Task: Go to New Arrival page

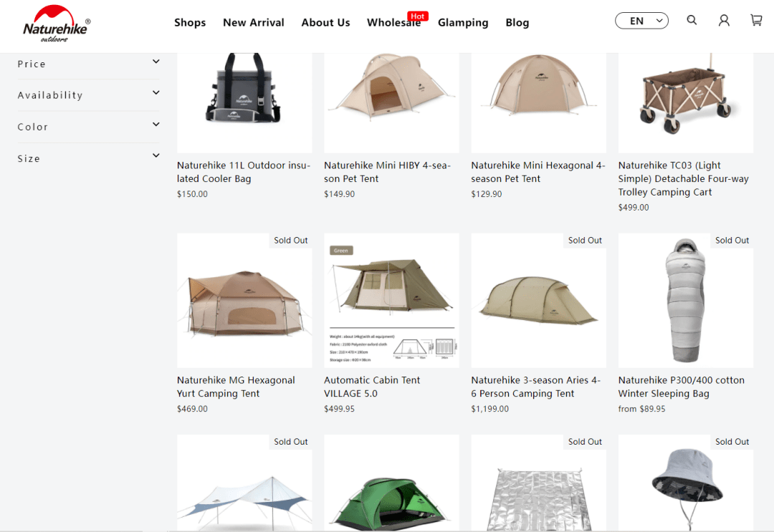Action: (253, 22)
